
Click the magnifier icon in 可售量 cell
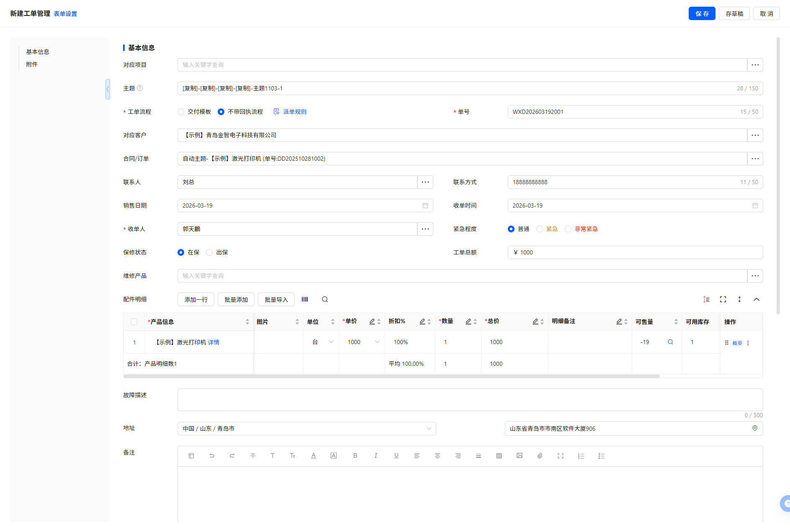[670, 342]
